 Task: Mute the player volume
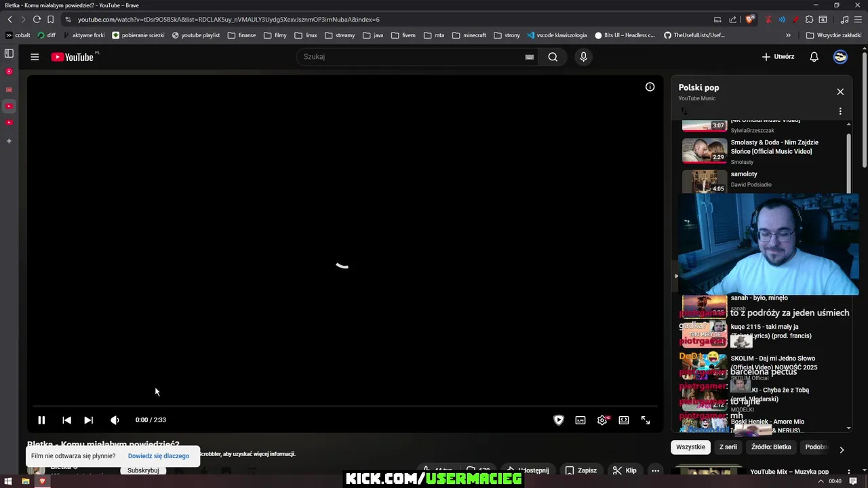[x=115, y=420]
